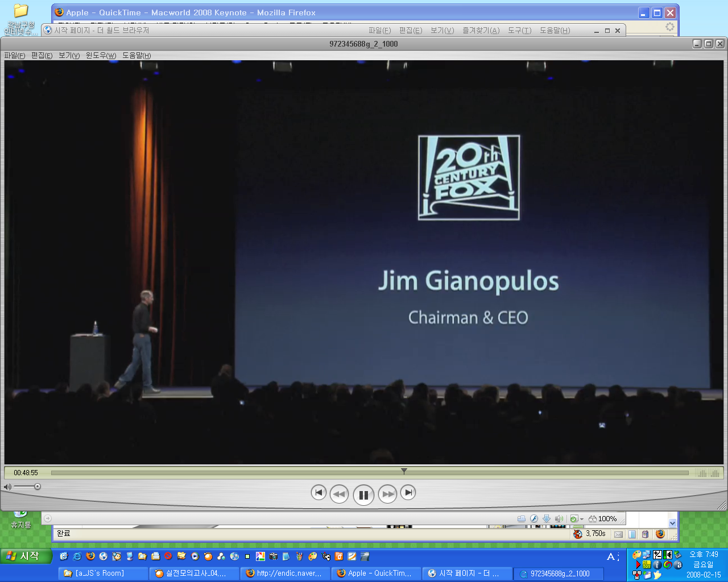This screenshot has height=582, width=728.
Task: Open QuickTime 파일(F) menu
Action: click(15, 55)
